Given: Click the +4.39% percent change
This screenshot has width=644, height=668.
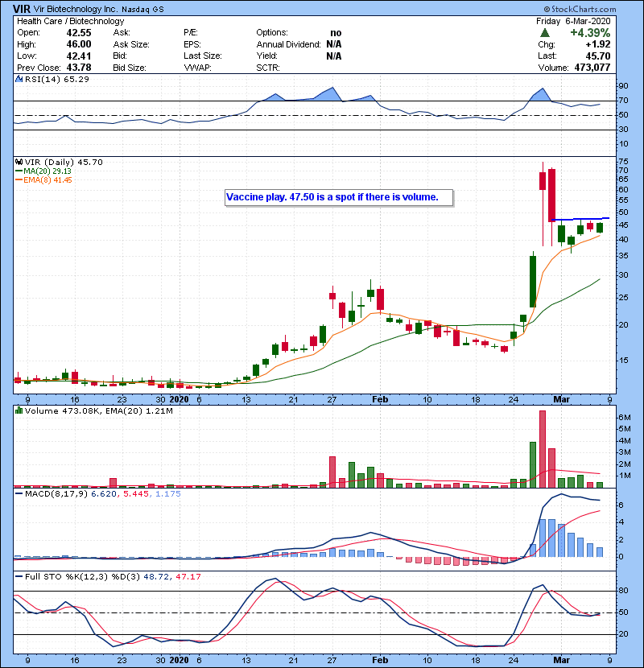Looking at the screenshot, I should click(590, 33).
